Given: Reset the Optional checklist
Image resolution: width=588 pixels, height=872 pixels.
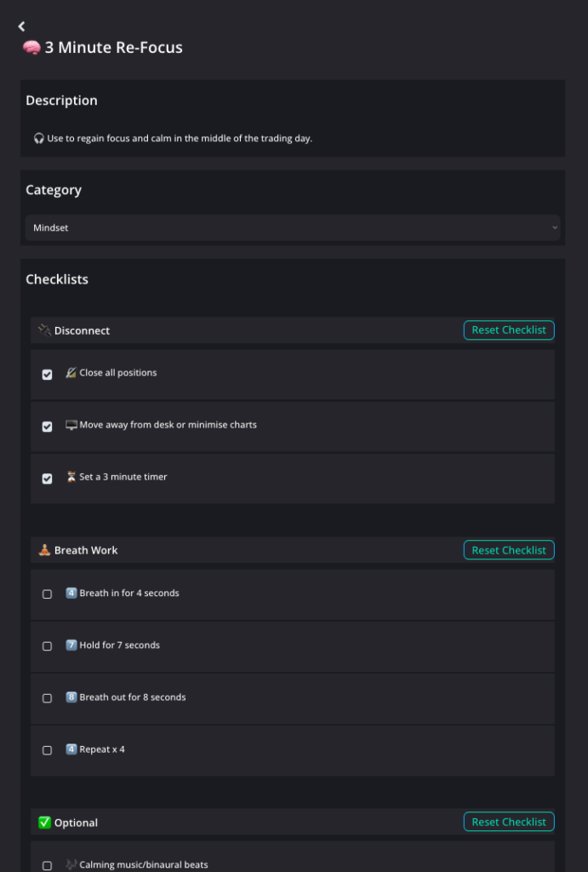Looking at the screenshot, I should tap(509, 822).
